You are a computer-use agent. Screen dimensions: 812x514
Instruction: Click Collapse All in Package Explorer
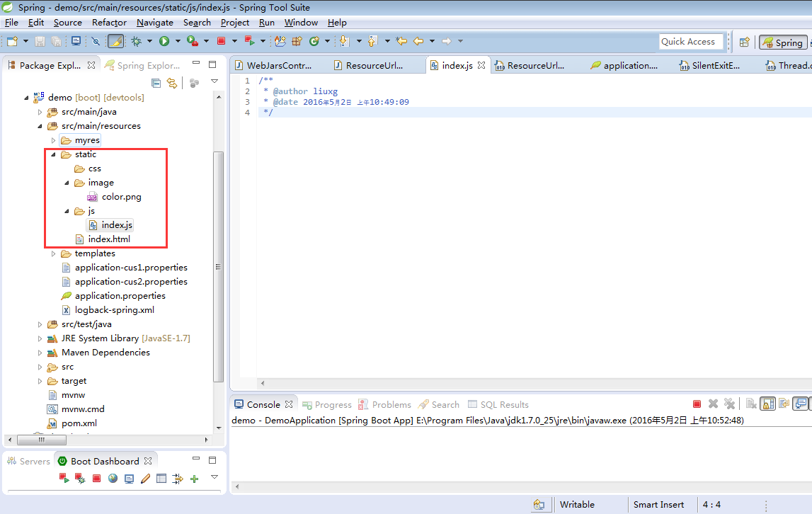[156, 83]
